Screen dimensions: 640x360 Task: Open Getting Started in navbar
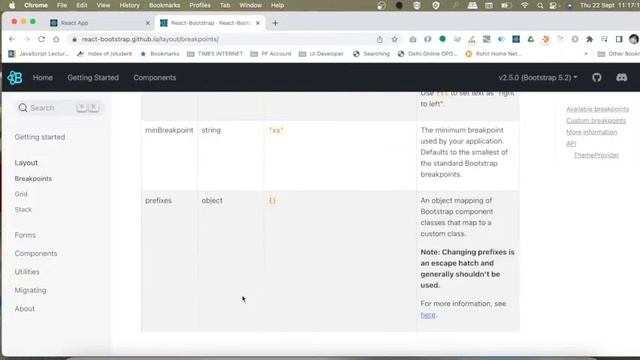[93, 78]
